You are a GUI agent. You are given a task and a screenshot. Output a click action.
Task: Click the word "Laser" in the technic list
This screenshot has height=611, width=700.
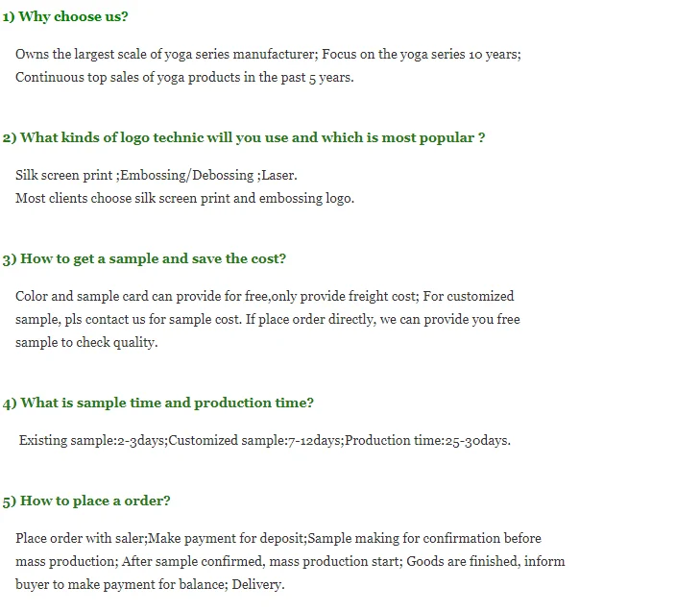pos(278,175)
